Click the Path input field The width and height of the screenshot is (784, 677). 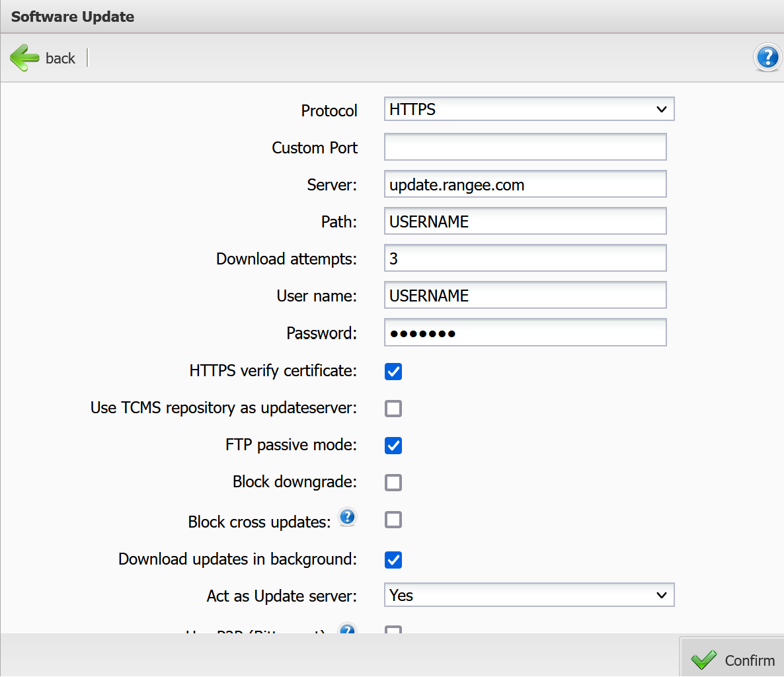525,221
